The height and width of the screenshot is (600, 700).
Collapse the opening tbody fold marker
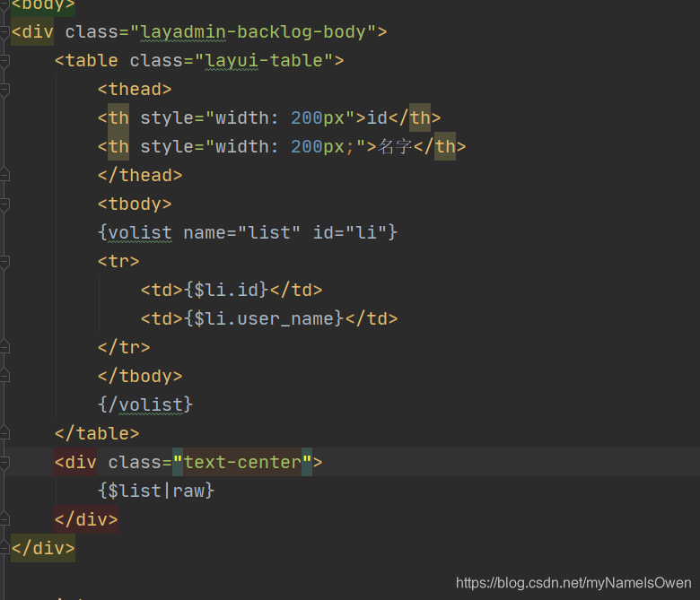coord(4,204)
